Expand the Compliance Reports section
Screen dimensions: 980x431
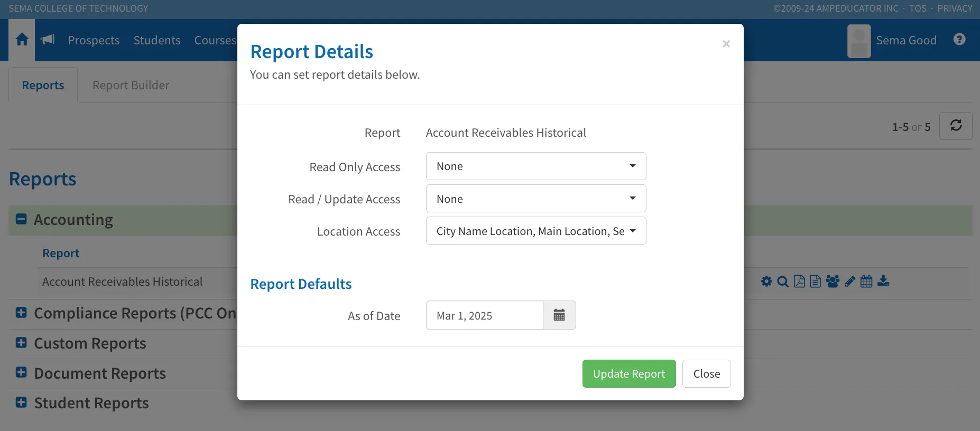pyautogui.click(x=21, y=313)
